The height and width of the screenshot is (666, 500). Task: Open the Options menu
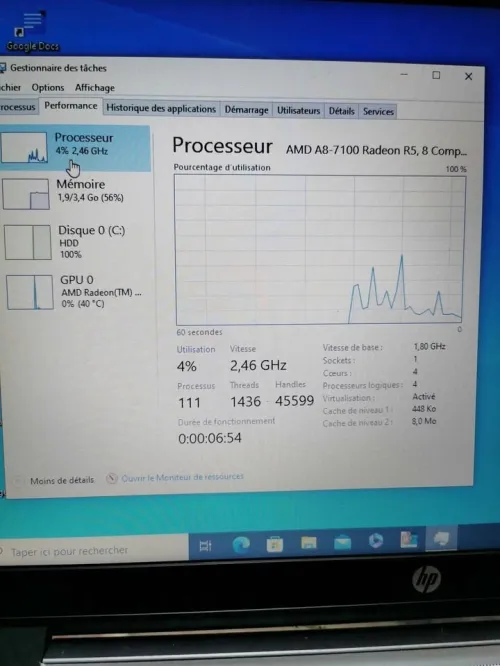point(48,87)
